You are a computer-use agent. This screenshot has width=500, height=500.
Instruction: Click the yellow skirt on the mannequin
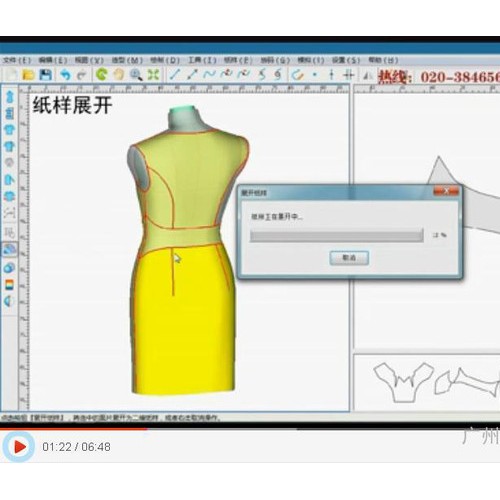tap(183, 320)
